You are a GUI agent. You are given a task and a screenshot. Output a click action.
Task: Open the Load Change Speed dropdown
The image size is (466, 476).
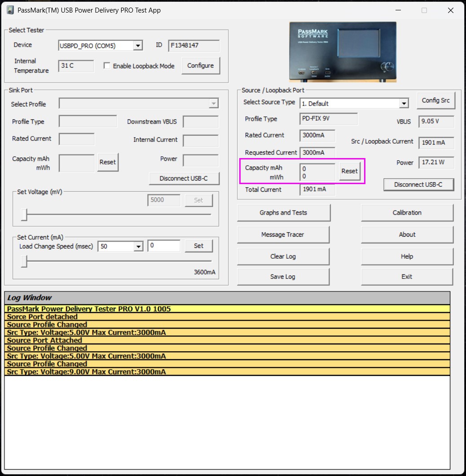tap(138, 246)
